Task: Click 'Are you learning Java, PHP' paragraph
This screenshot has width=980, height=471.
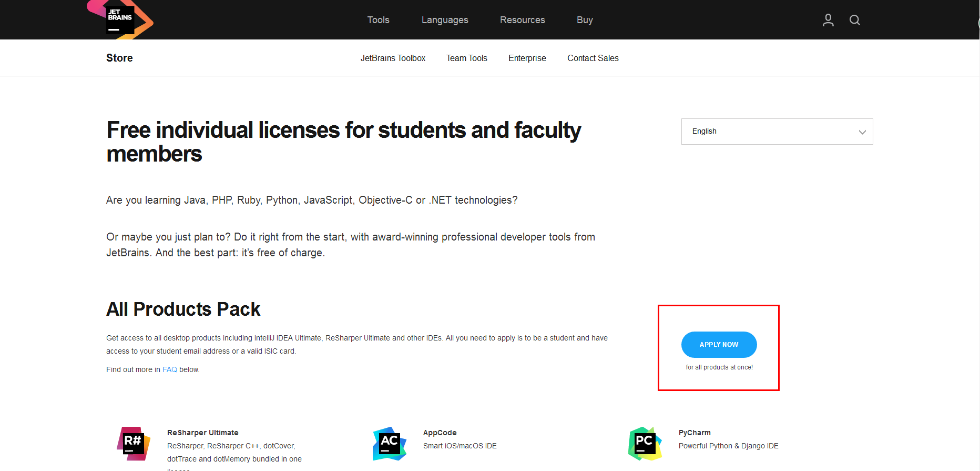Action: click(312, 200)
